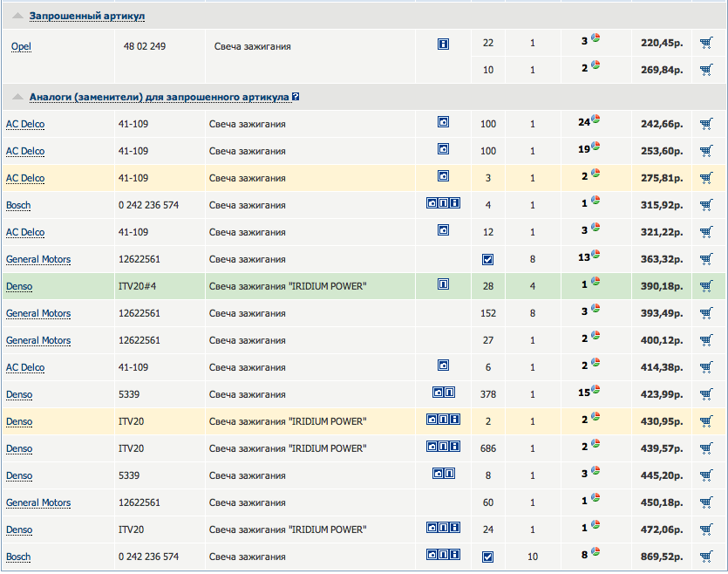Open General Motors link in 363,32р. row
Image resolution: width=728 pixels, height=574 pixels.
pyautogui.click(x=38, y=259)
